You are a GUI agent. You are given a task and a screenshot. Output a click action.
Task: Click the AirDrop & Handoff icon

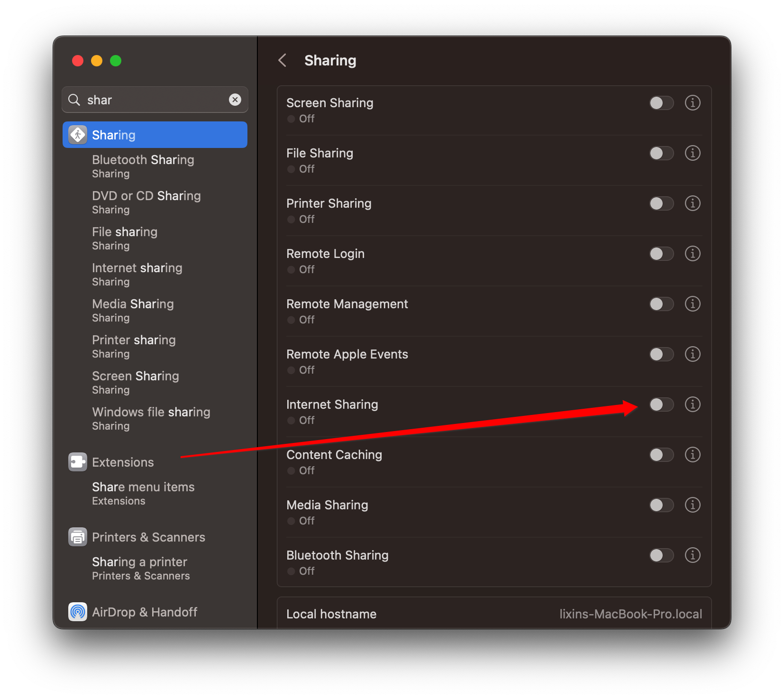pyautogui.click(x=78, y=612)
